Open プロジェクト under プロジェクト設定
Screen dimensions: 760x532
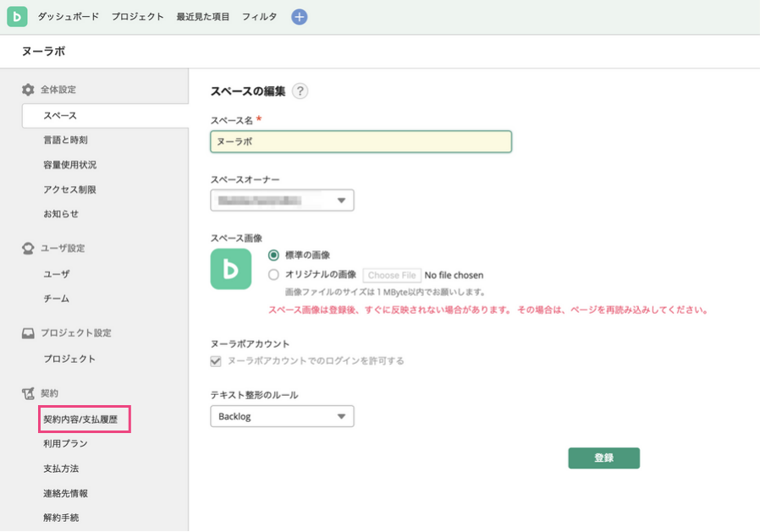tap(69, 359)
